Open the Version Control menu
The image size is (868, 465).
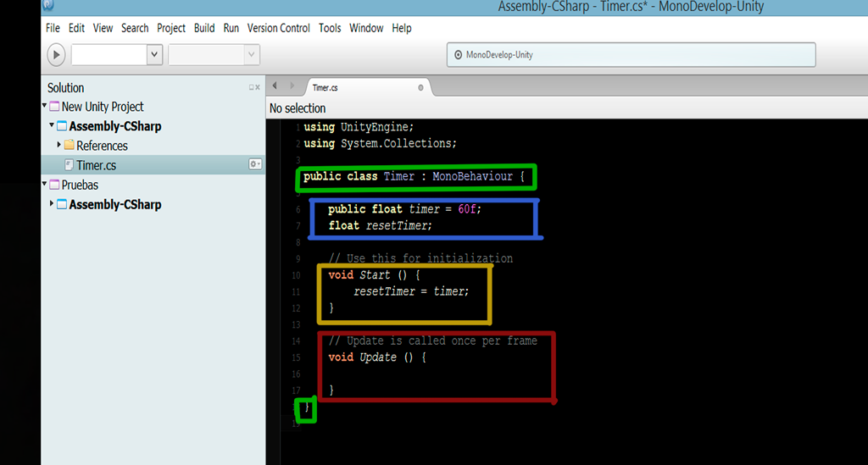point(278,28)
